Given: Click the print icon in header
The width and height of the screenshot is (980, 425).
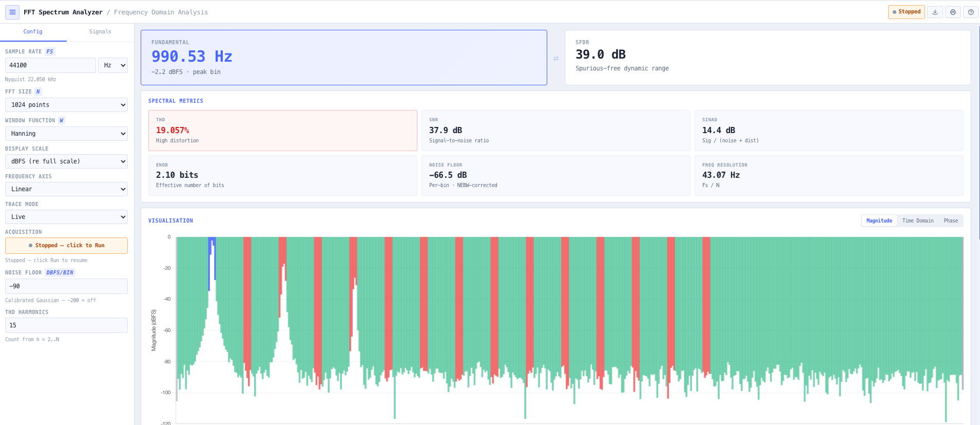Looking at the screenshot, I should pyautogui.click(x=953, y=12).
